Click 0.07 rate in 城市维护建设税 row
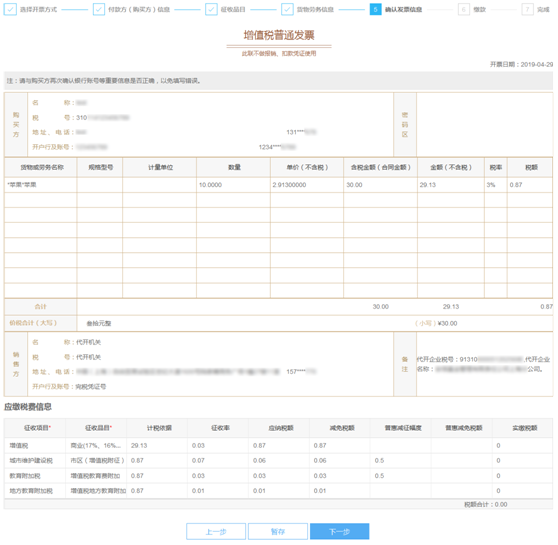558x545 pixels. click(198, 460)
